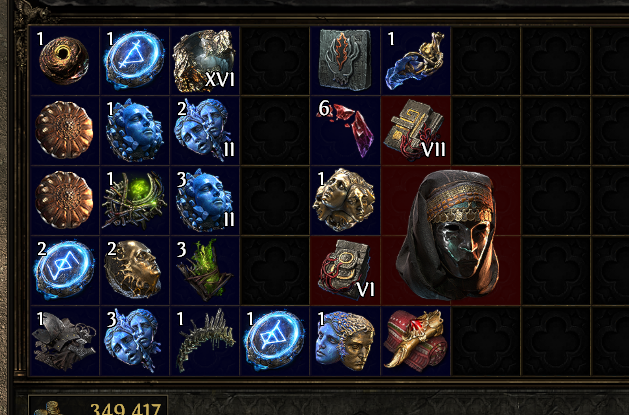Select the blue rune with a triangle glyph

click(134, 59)
